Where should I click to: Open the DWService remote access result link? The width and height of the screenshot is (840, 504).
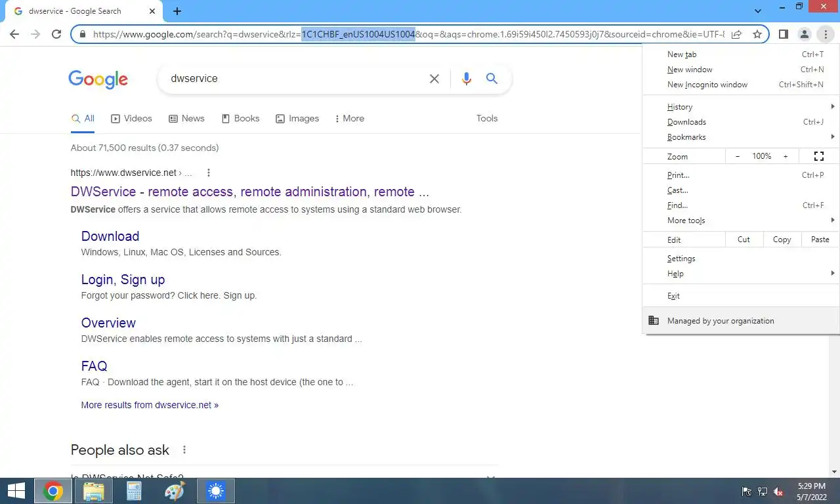coord(250,192)
